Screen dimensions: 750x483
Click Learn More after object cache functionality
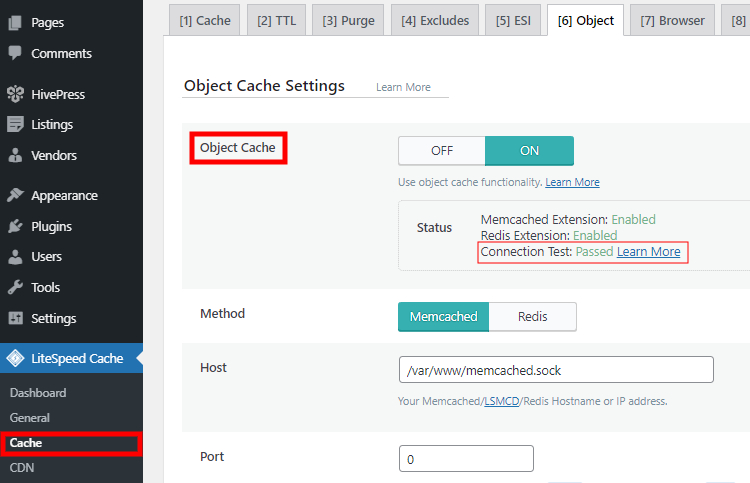click(572, 182)
